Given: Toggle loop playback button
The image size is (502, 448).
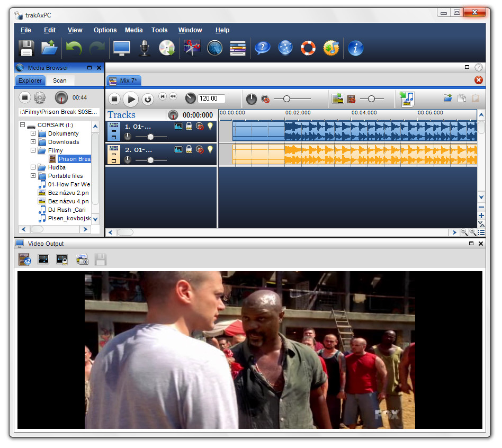Looking at the screenshot, I should tap(148, 99).
